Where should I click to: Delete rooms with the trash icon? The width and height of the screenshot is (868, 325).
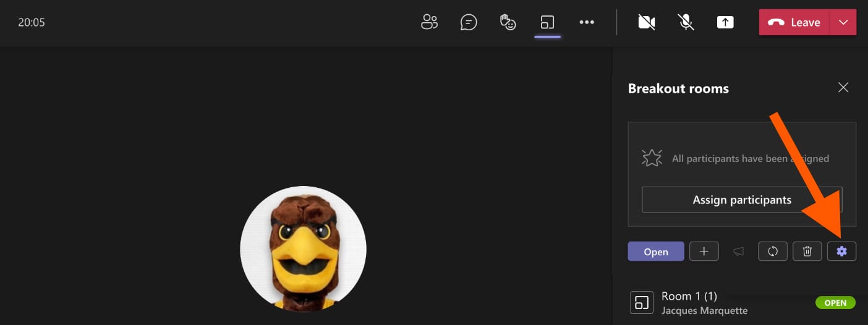point(807,251)
